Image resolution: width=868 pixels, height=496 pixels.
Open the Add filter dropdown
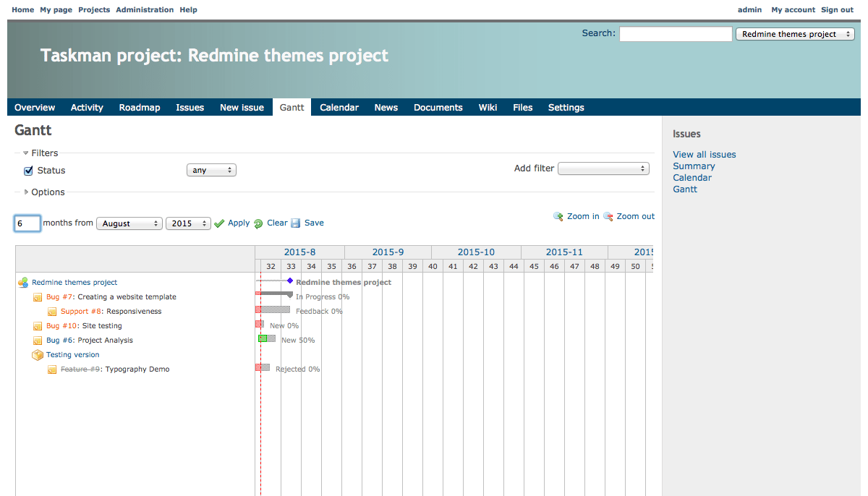(x=603, y=168)
